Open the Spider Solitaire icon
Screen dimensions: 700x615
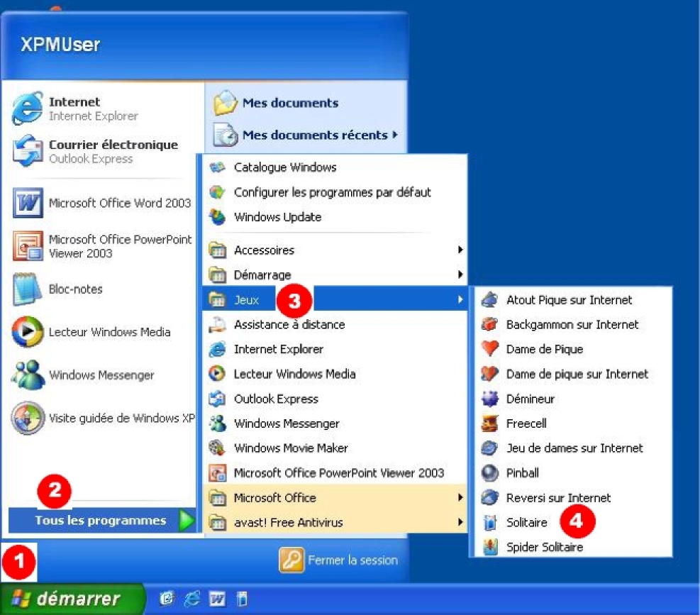coord(490,547)
